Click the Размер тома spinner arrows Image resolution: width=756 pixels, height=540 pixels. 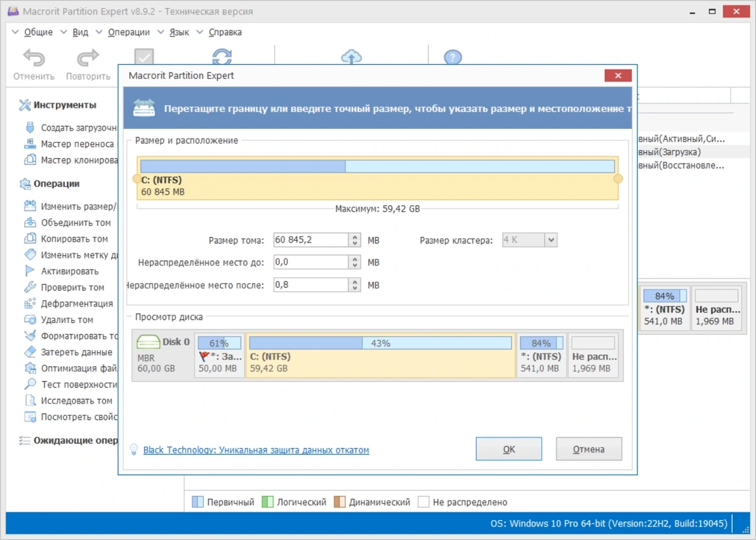[355, 240]
